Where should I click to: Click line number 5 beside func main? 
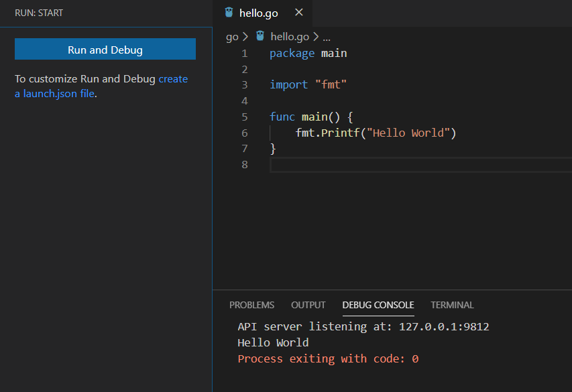click(244, 117)
